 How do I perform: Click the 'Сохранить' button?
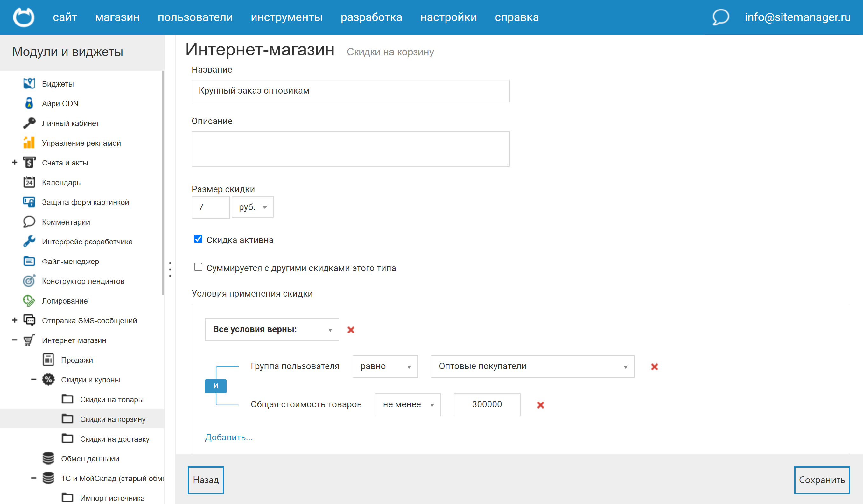pos(822,480)
